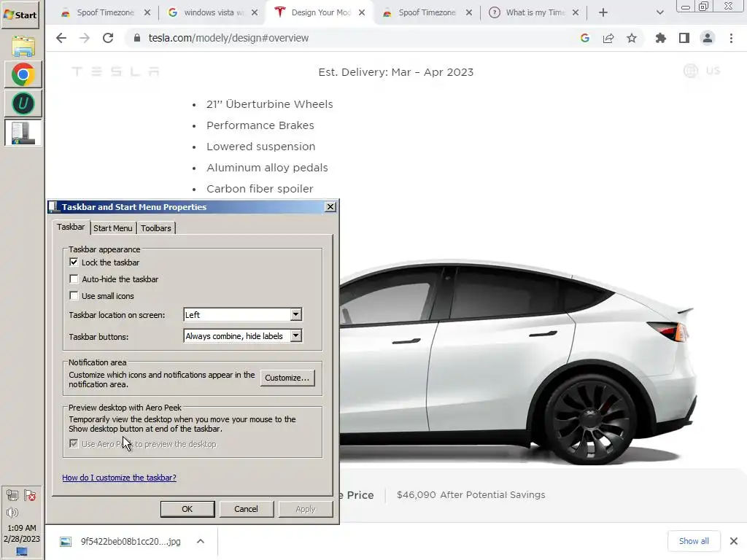
Task: Click the site lock icon in address bar
Action: 137,38
